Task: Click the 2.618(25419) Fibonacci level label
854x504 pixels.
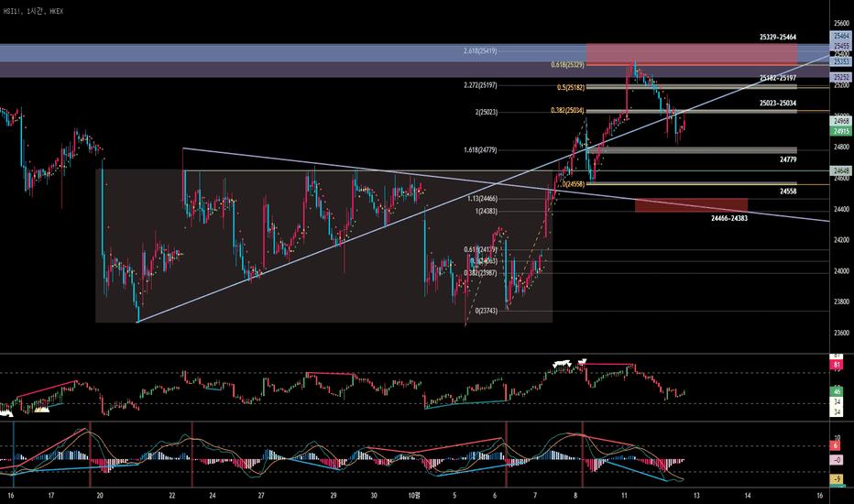Action: click(480, 50)
